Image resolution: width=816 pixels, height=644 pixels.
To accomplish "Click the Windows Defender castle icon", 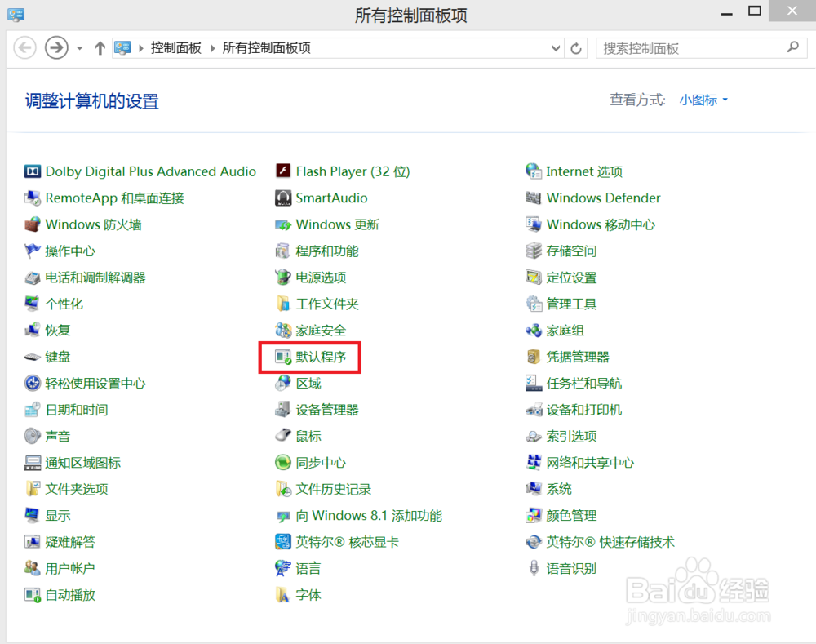I will [534, 198].
